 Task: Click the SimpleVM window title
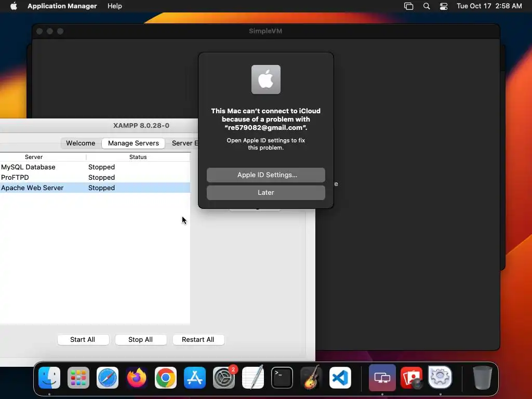pos(265,31)
